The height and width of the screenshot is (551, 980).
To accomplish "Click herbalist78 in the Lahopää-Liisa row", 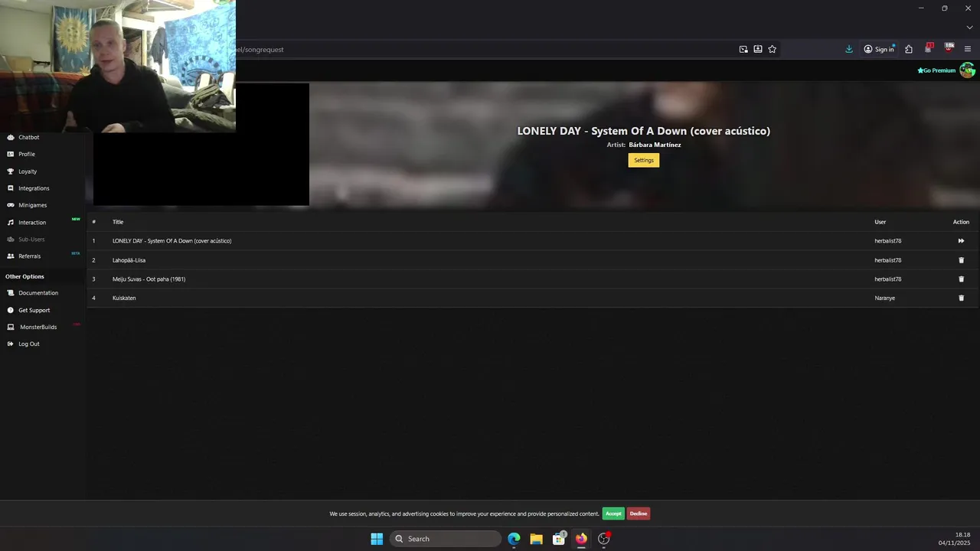I will (x=888, y=260).
